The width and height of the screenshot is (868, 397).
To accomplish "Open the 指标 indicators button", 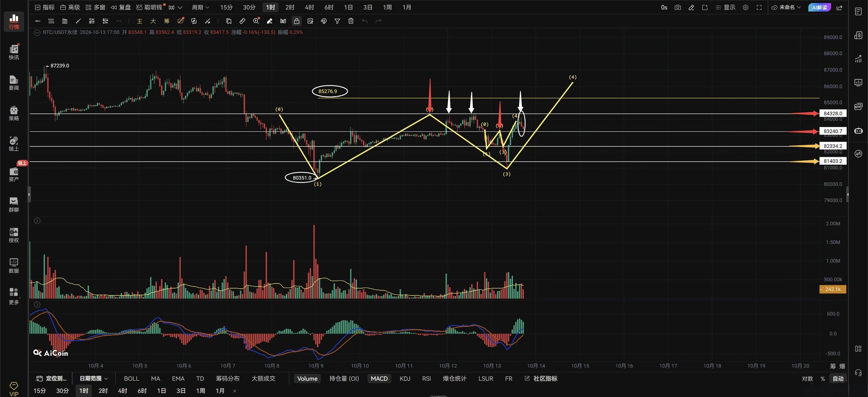I will (45, 7).
